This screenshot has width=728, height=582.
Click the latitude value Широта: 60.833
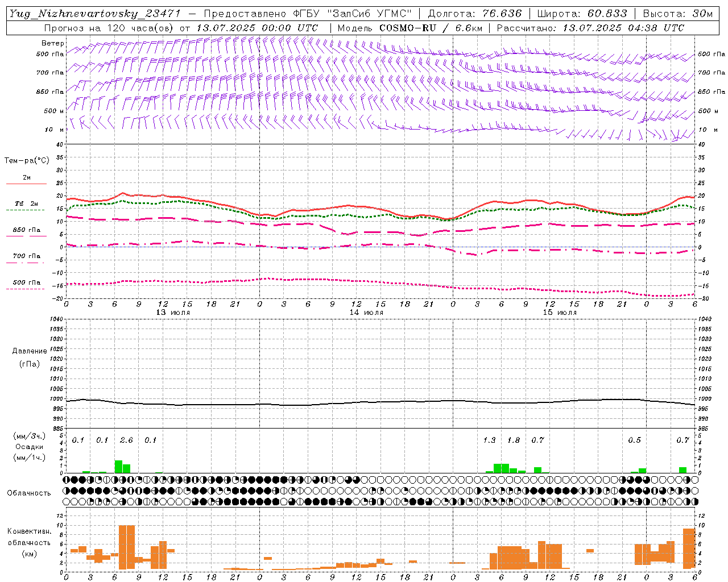pos(582,14)
